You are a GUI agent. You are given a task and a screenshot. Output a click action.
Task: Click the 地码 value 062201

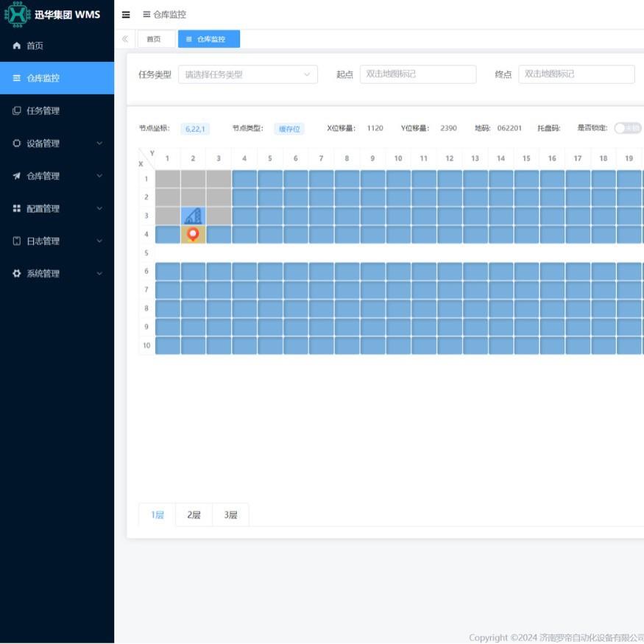pos(509,128)
